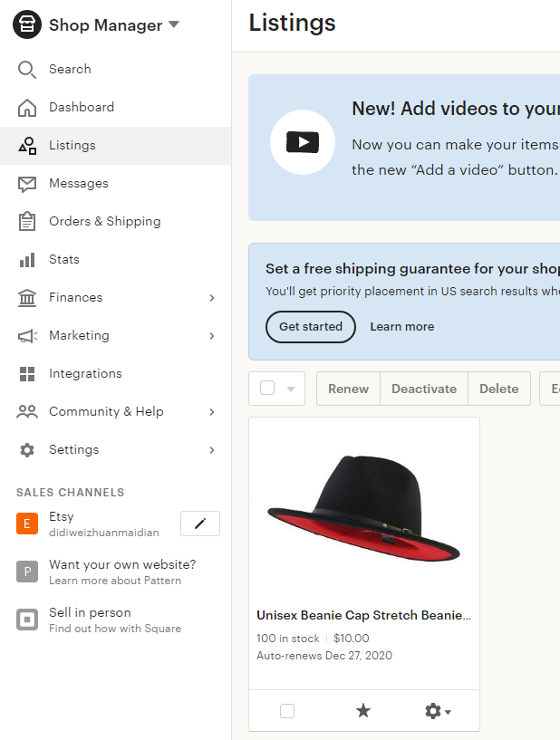Expand the Finances submenu
Screen dimensions: 560x740
point(211,298)
